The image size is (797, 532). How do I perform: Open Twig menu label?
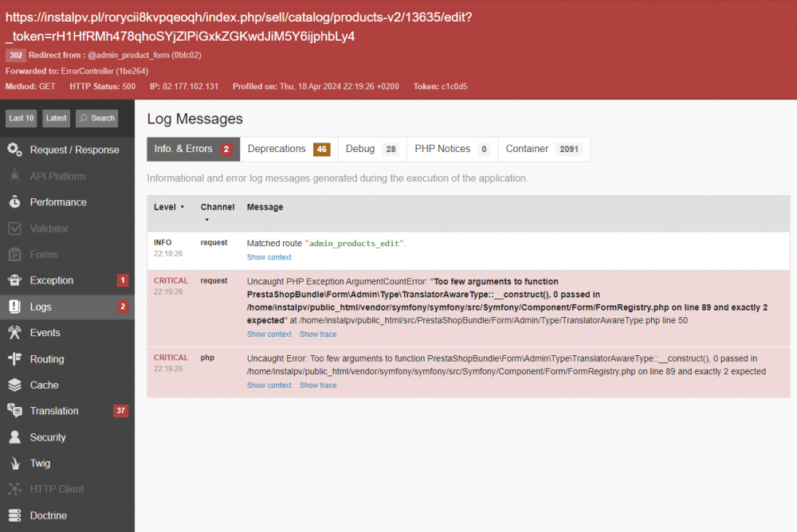[40, 464]
